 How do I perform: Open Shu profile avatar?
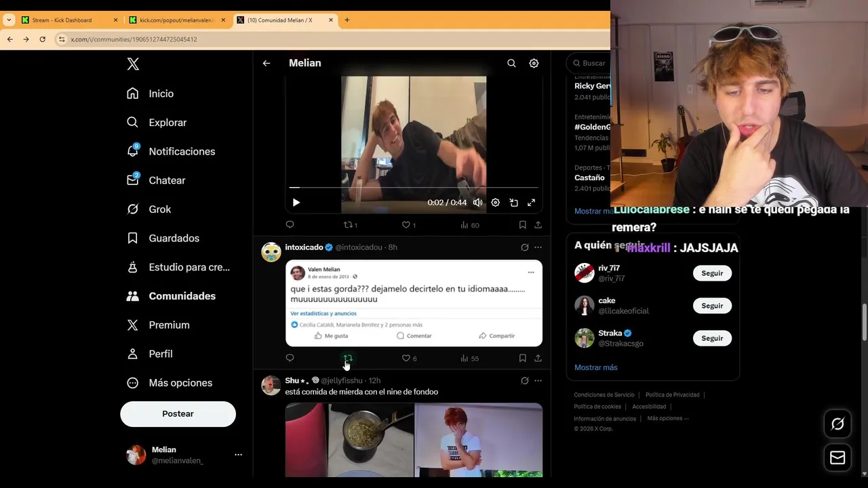pyautogui.click(x=271, y=386)
